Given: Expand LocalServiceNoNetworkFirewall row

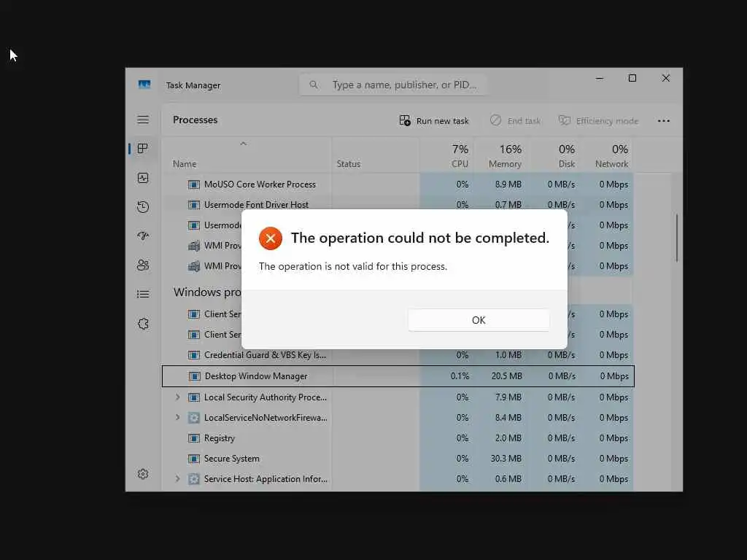Looking at the screenshot, I should pos(178,418).
